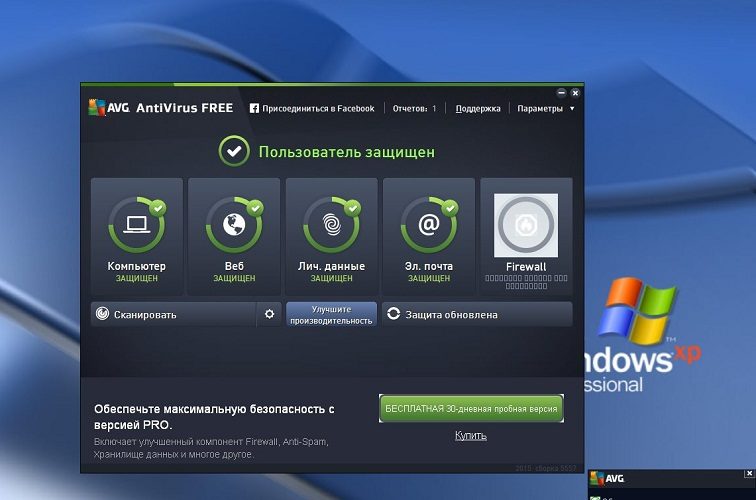Start a scan with Сканировать button
The image size is (756, 500).
click(x=173, y=314)
